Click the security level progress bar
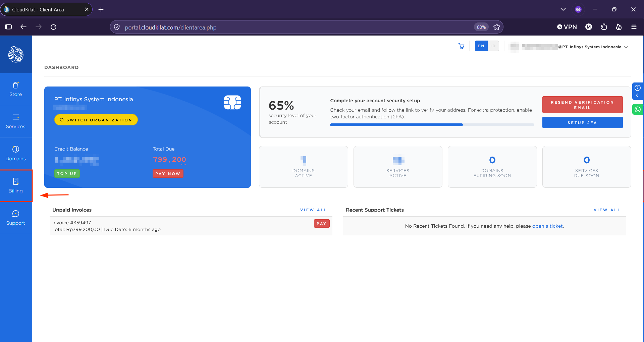This screenshot has width=644, height=342. (432, 125)
